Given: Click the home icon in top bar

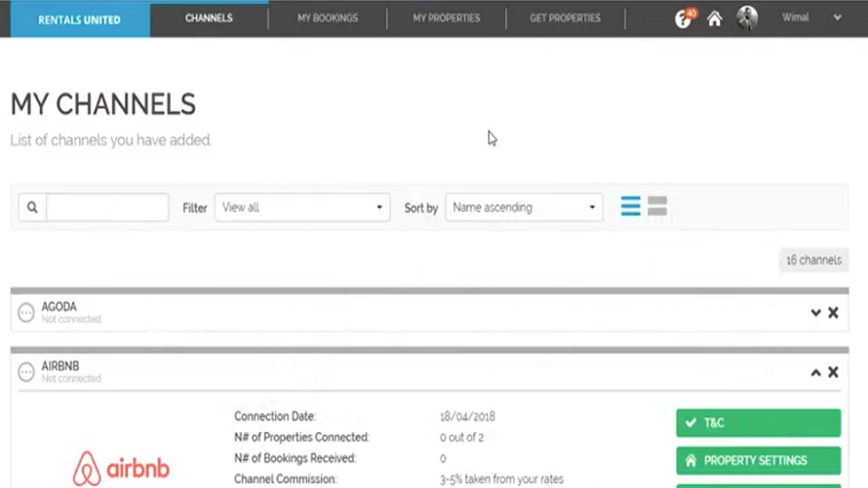Looking at the screenshot, I should pos(715,19).
